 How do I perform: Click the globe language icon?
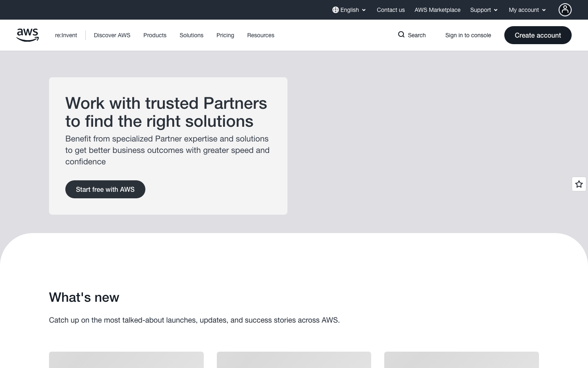[336, 10]
